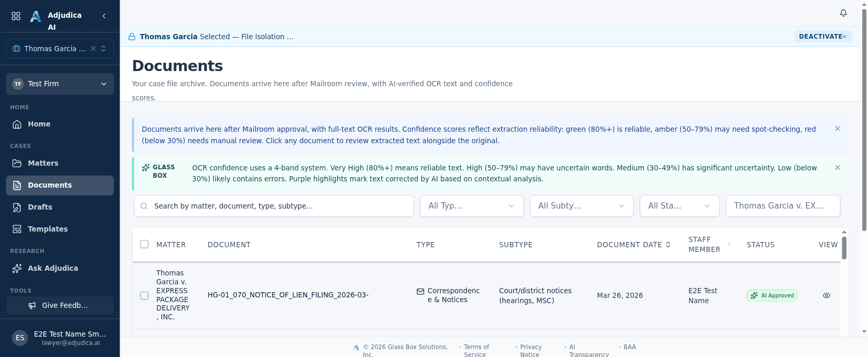This screenshot has height=357, width=868.
Task: View the Notice of Lien Filing document eye icon
Action: (x=826, y=296)
